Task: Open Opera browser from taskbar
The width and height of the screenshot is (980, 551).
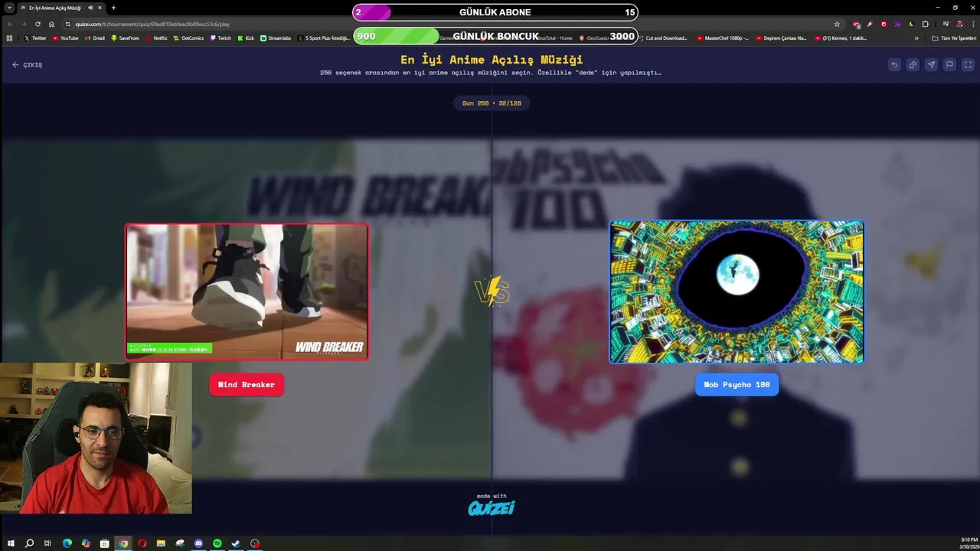Action: point(142,543)
